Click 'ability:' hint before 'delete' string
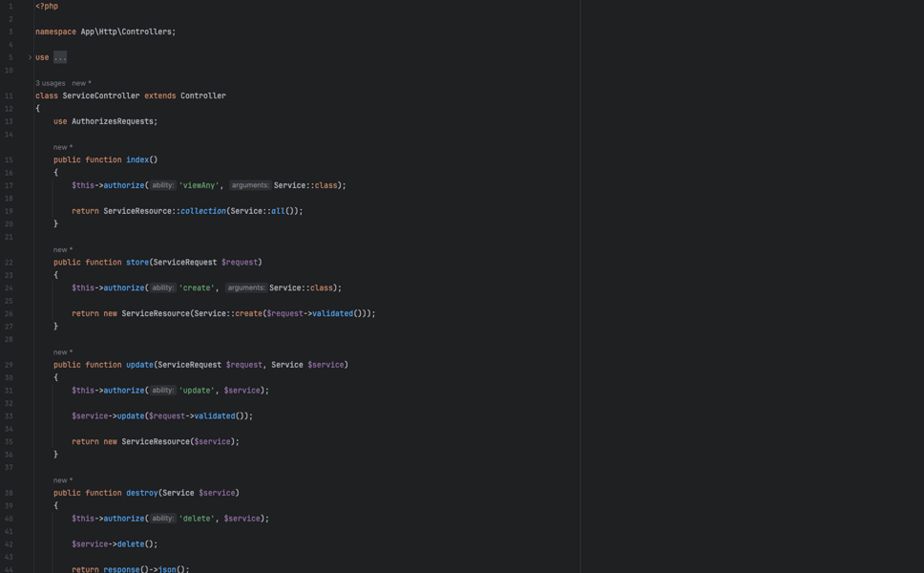Viewport: 924px width, 573px height. coord(162,519)
